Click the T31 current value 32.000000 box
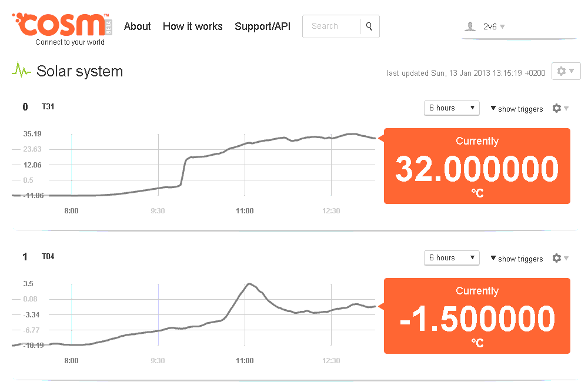The height and width of the screenshot is (382, 588). 477,166
